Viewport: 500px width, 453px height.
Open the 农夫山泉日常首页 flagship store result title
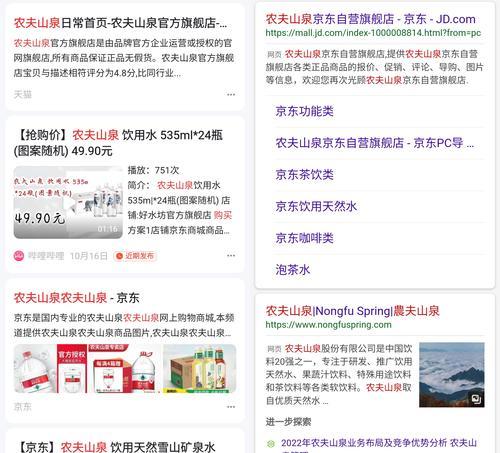(x=120, y=23)
